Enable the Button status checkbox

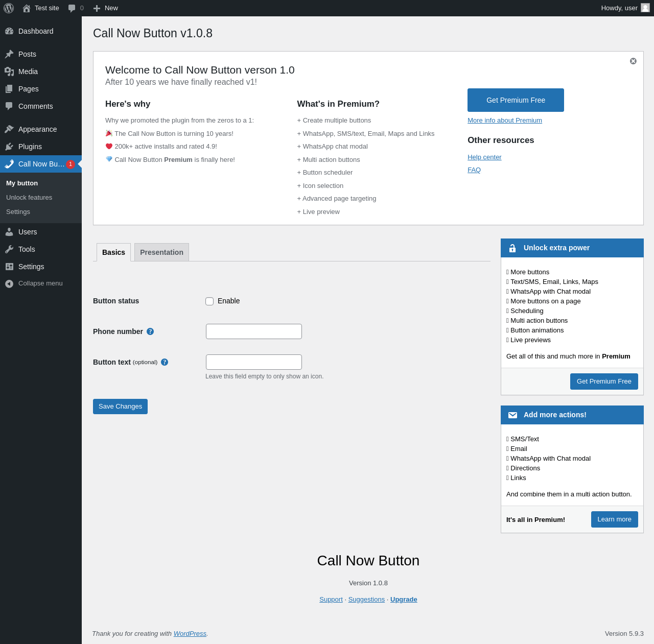(x=209, y=301)
